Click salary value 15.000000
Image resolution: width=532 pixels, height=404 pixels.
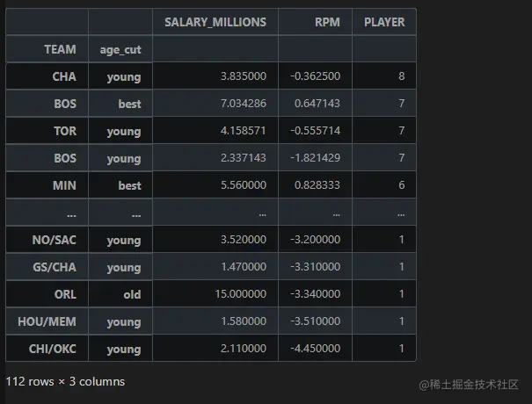tap(241, 294)
